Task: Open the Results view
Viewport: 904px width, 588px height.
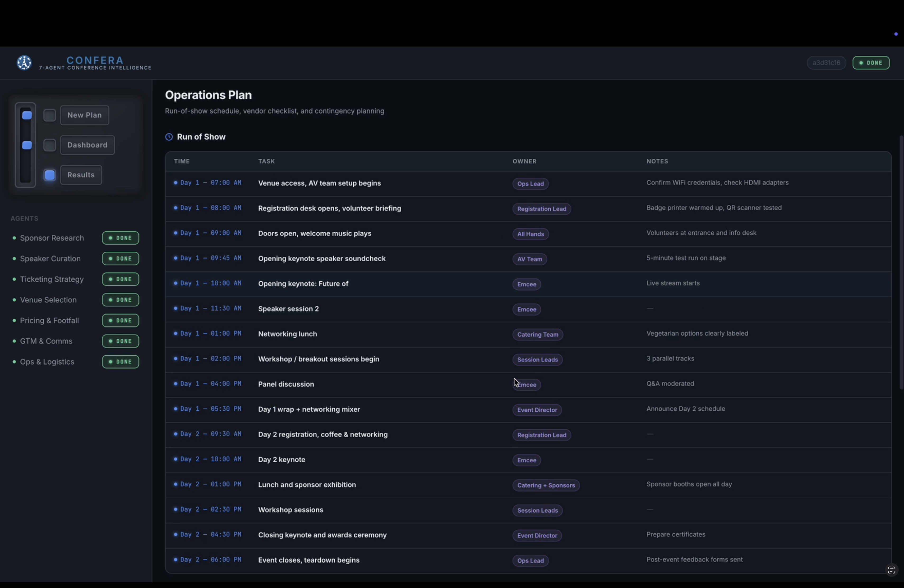Action: click(81, 175)
